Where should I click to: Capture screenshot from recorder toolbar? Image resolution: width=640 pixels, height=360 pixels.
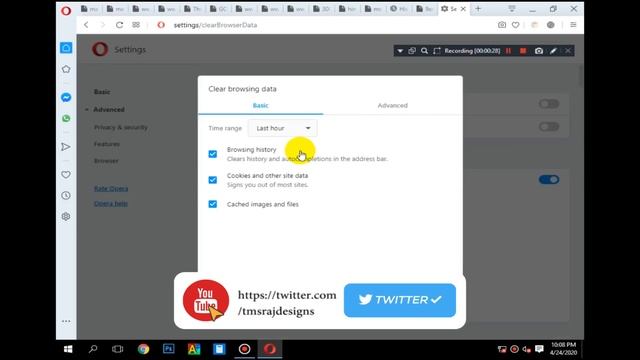(x=539, y=51)
